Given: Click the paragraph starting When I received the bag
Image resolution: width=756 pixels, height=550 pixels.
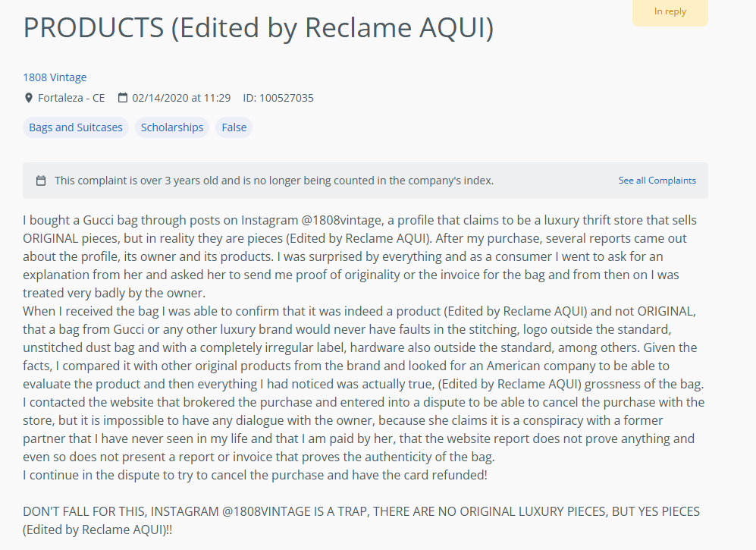Looking at the screenshot, I should coord(363,348).
